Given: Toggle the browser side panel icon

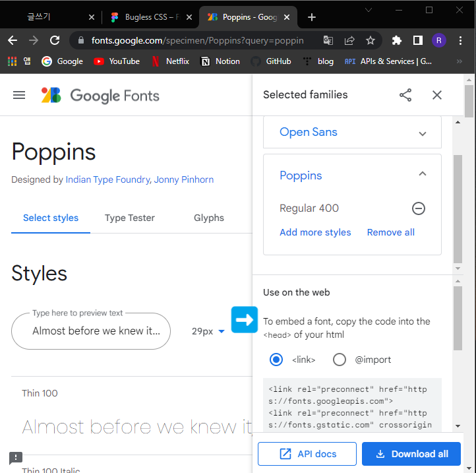Looking at the screenshot, I should 418,40.
